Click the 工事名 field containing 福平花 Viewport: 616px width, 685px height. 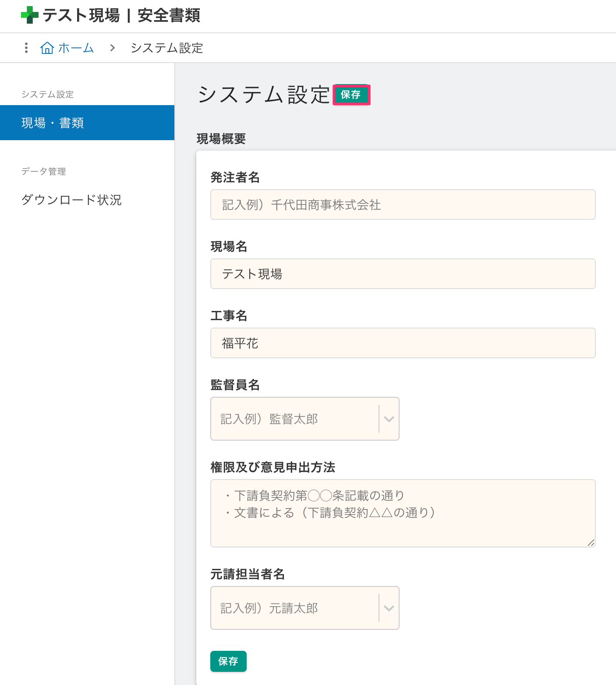403,343
